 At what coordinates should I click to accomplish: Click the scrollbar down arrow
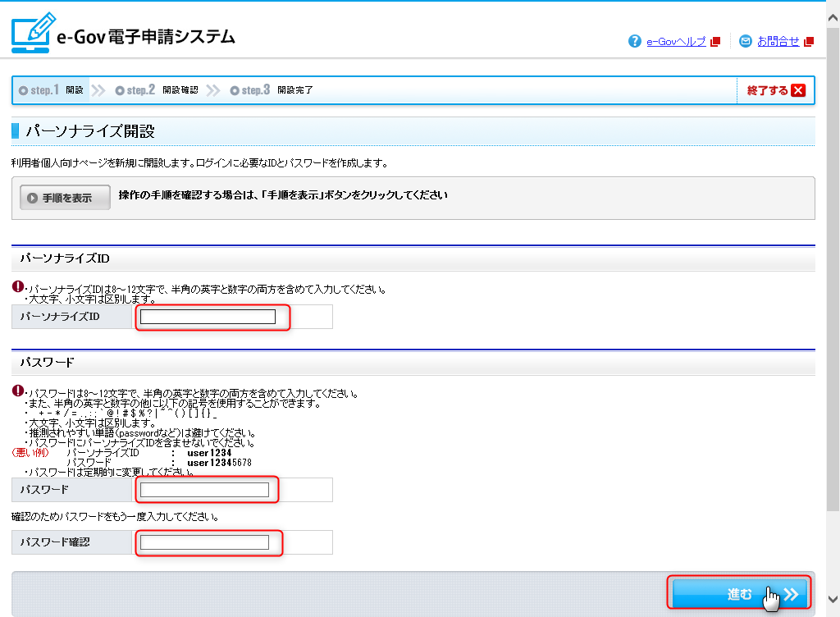(833, 600)
